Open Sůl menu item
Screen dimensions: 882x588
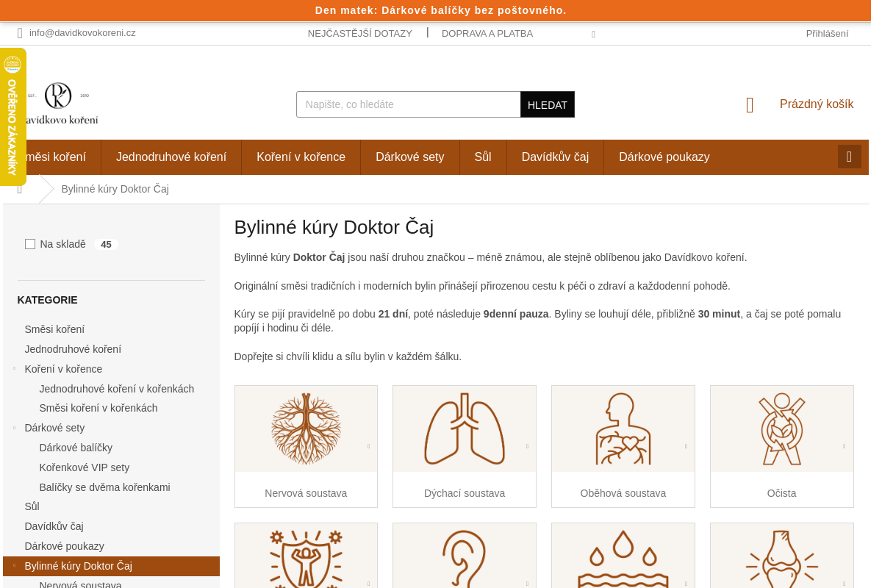tap(483, 157)
